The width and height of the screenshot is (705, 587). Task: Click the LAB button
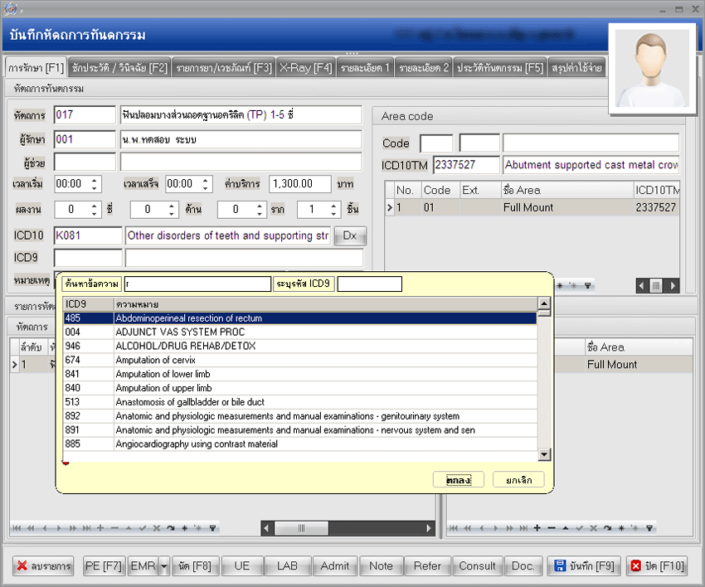[287, 566]
